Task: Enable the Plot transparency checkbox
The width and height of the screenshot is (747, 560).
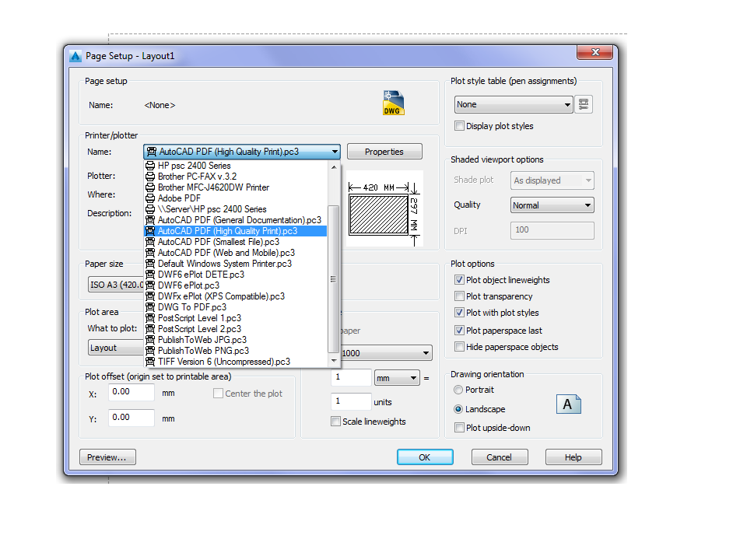Action: pyautogui.click(x=459, y=296)
